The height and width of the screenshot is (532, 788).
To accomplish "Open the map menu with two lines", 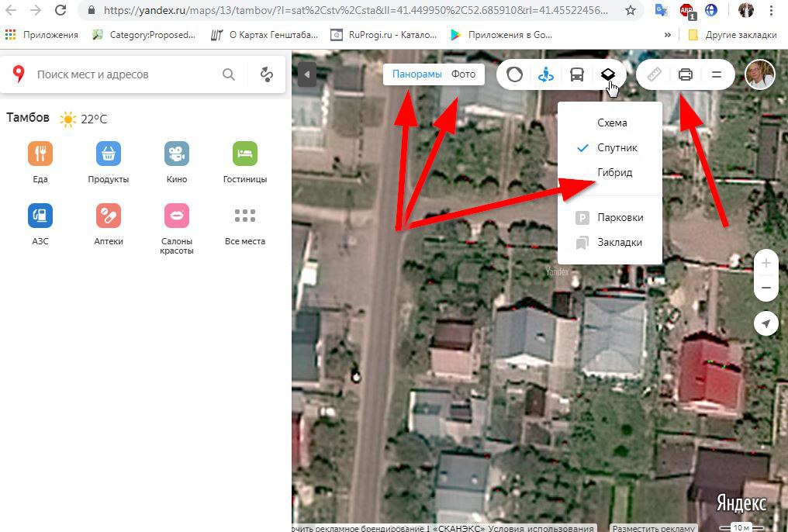I will click(x=717, y=75).
